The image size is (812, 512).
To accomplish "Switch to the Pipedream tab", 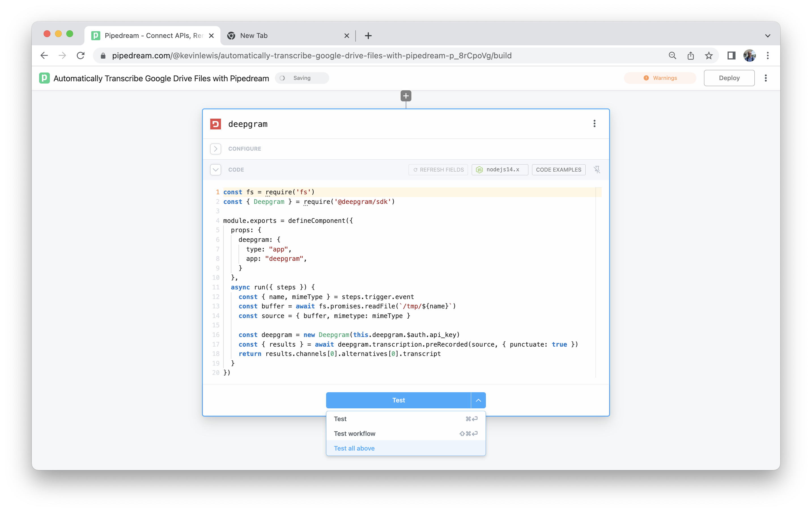I will tap(153, 36).
